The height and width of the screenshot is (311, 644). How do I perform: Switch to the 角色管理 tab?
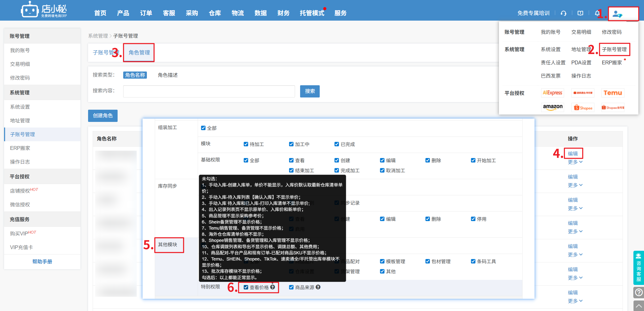click(139, 53)
